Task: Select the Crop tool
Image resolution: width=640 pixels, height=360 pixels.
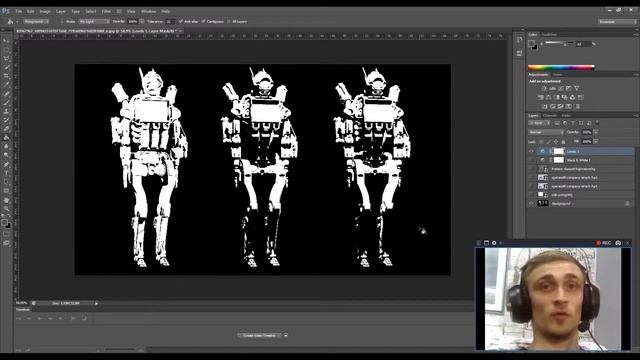Action: coord(6,76)
